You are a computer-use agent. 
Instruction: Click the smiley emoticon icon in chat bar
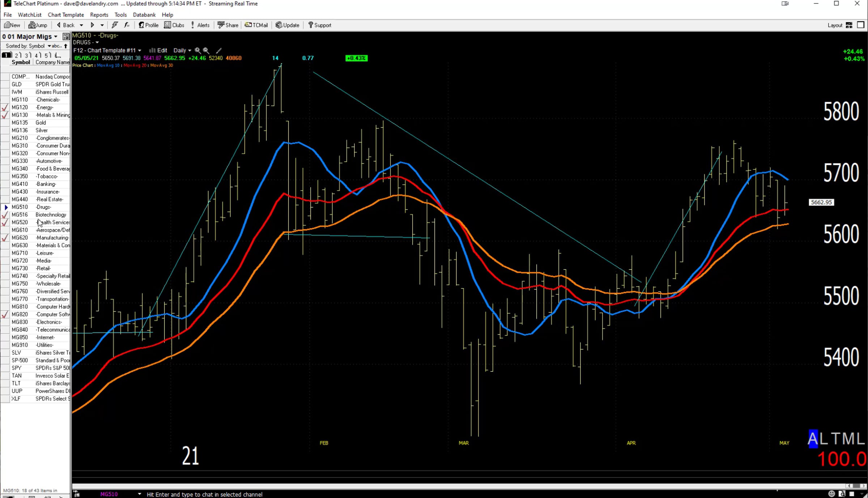[x=831, y=494]
